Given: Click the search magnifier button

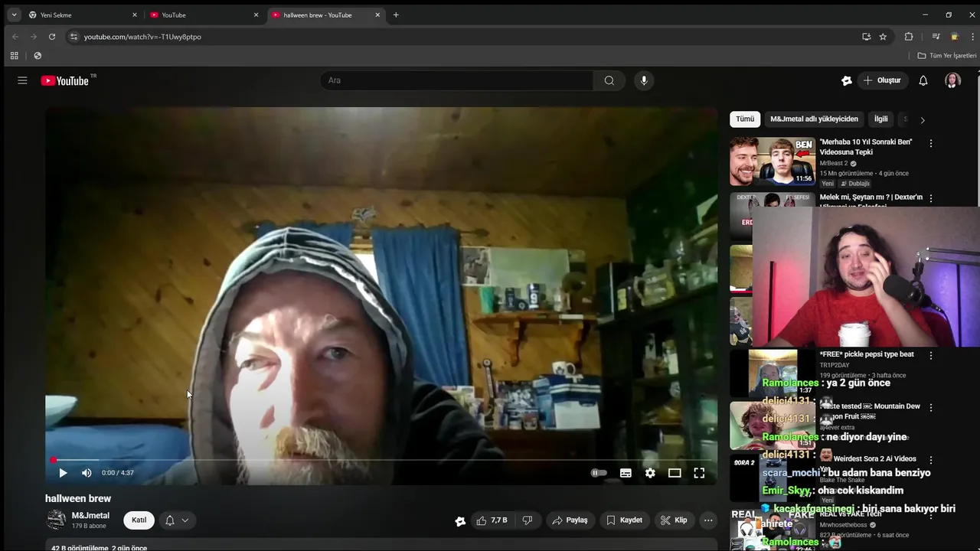Looking at the screenshot, I should click(x=609, y=80).
